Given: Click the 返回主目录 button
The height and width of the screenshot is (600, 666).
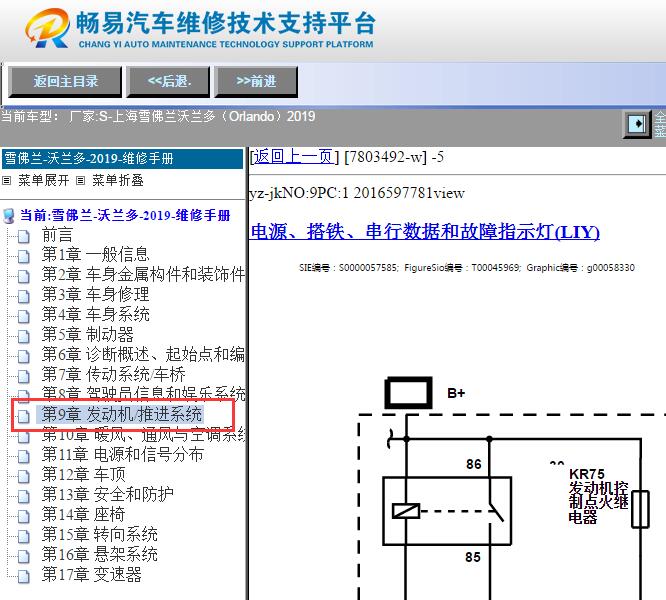Looking at the screenshot, I should click(65, 81).
